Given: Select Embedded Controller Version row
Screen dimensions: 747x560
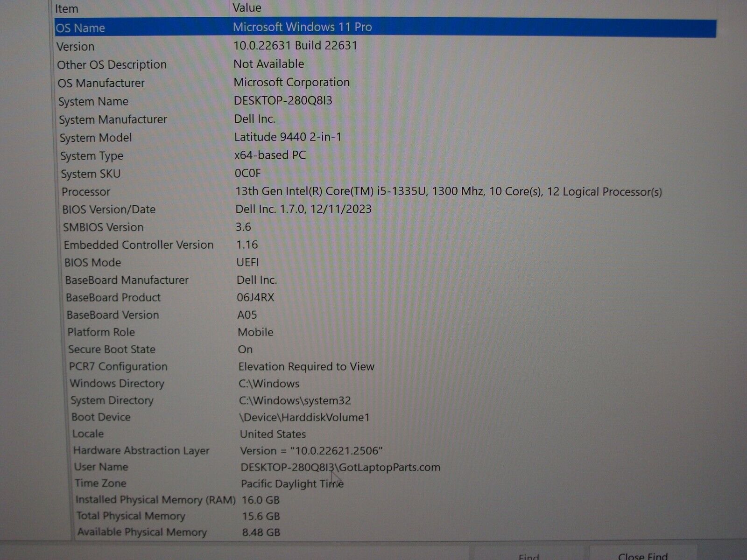Looking at the screenshot, I should pyautogui.click(x=139, y=245).
